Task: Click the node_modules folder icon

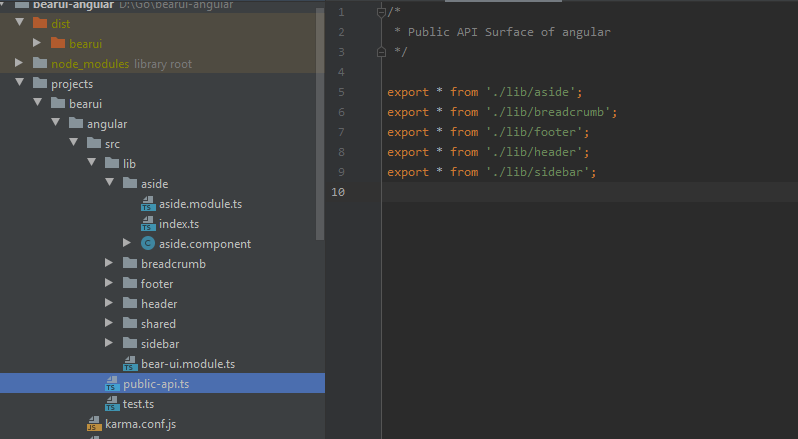Action: coord(40,63)
